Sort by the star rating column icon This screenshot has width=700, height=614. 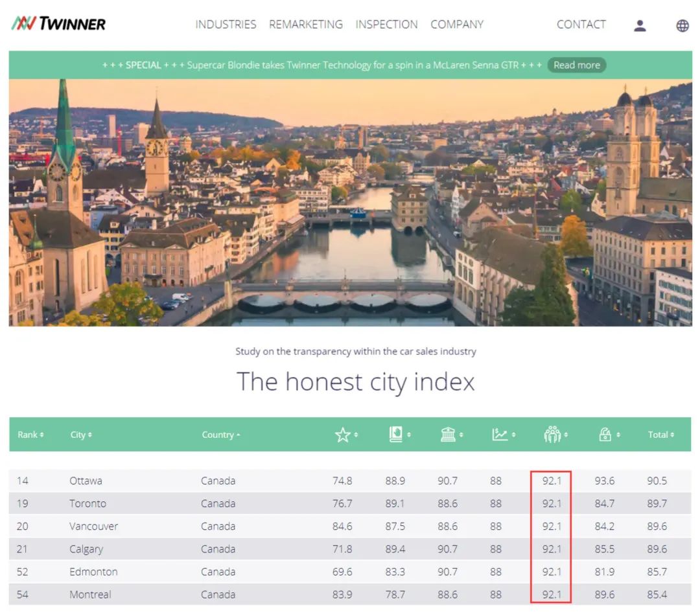pos(342,434)
